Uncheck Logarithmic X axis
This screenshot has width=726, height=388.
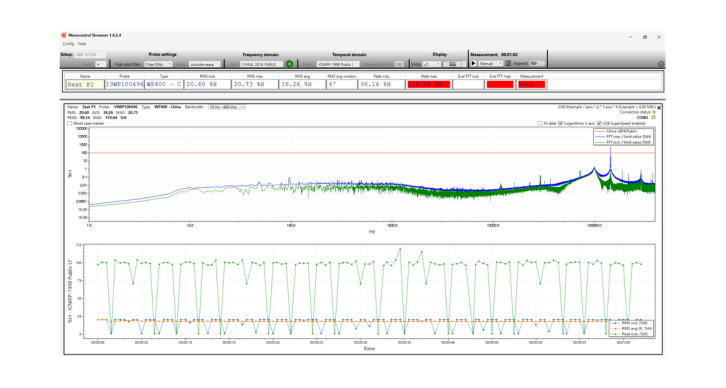tap(561, 124)
